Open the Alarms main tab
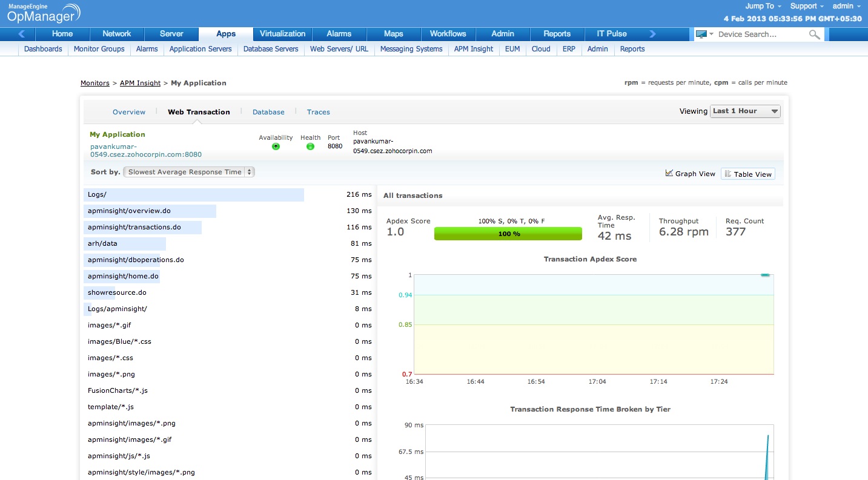 [339, 34]
